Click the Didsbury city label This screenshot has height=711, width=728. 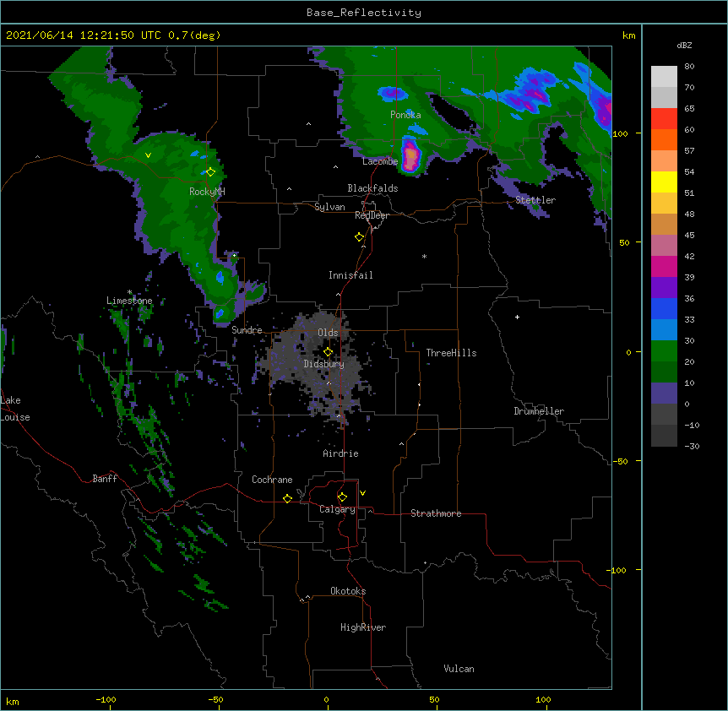(x=324, y=364)
